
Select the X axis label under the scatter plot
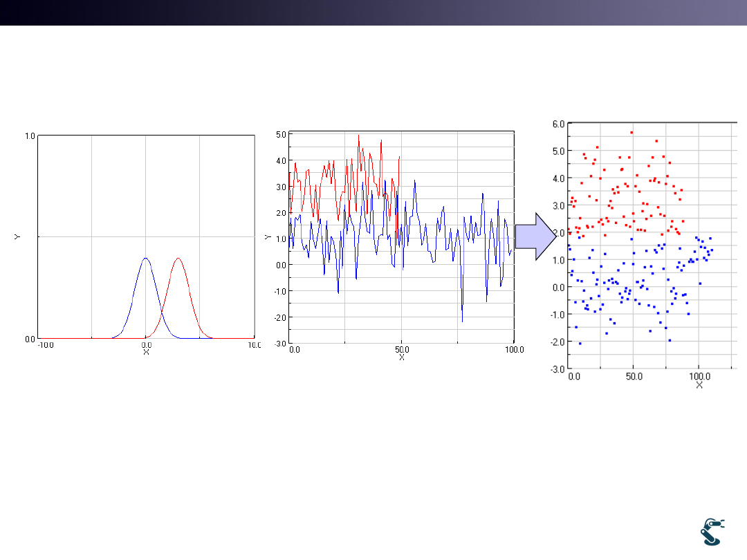(x=699, y=384)
